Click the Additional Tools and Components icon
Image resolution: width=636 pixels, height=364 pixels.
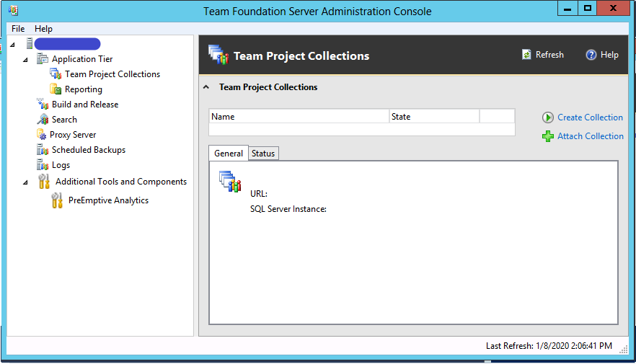44,181
